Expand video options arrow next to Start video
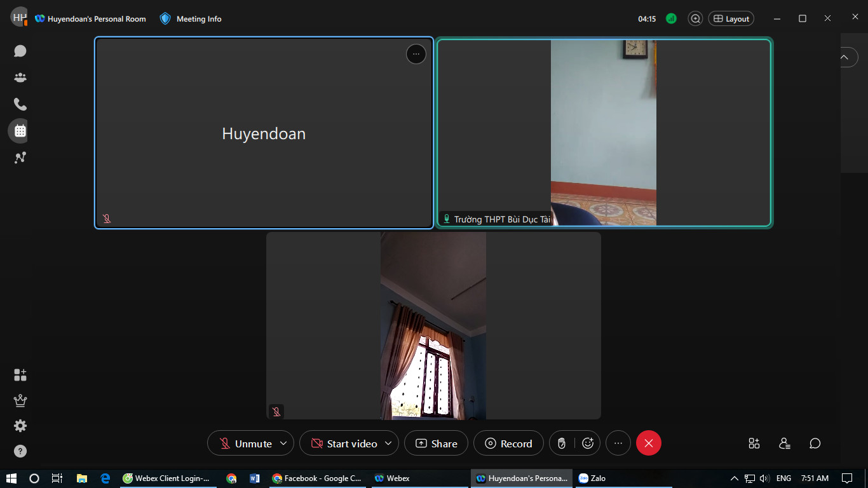This screenshot has width=868, height=488. click(x=388, y=444)
